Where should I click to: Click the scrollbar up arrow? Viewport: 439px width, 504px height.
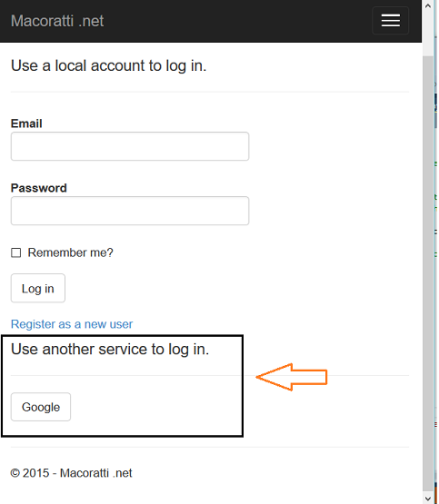pos(428,6)
